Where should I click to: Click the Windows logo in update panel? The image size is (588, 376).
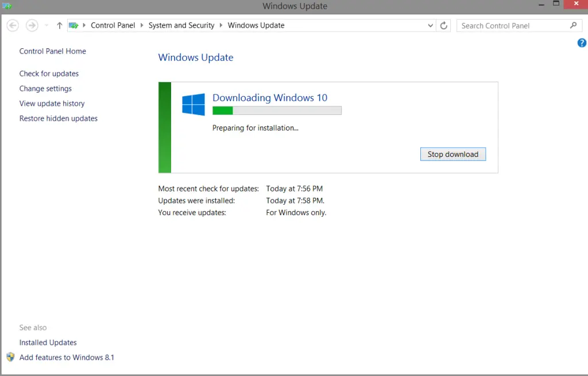point(194,104)
